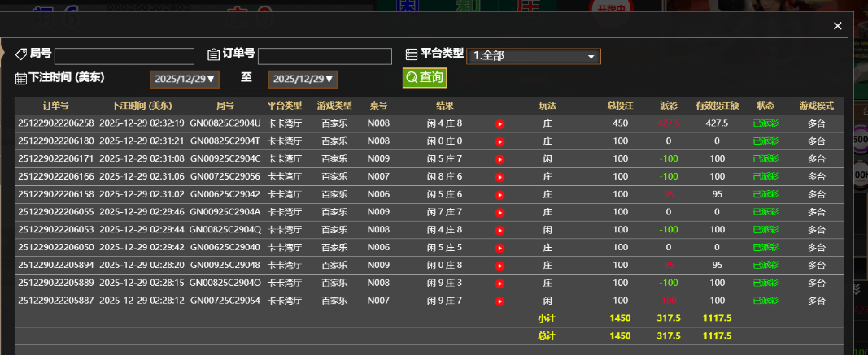Click the tag icon beside 局号
This screenshot has width=868, height=355.
pos(21,54)
